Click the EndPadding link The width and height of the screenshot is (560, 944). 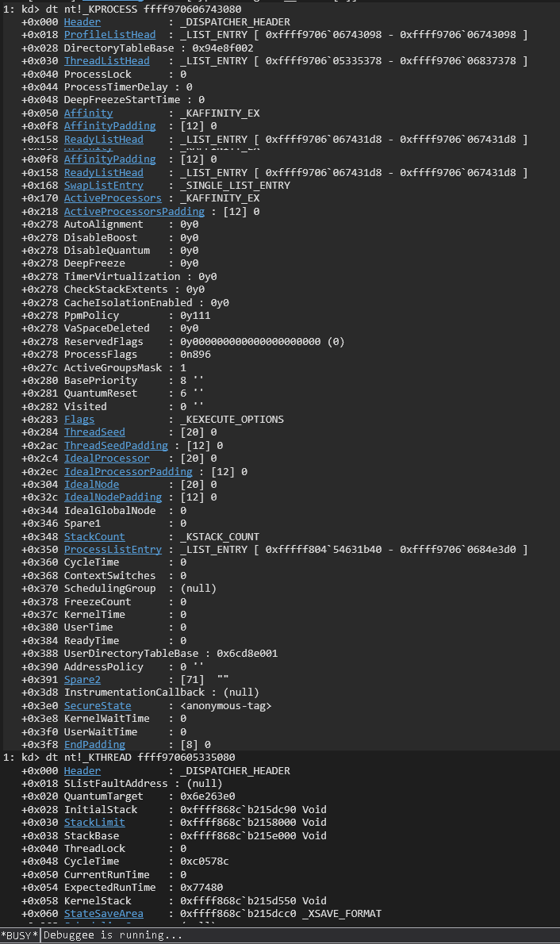94,745
